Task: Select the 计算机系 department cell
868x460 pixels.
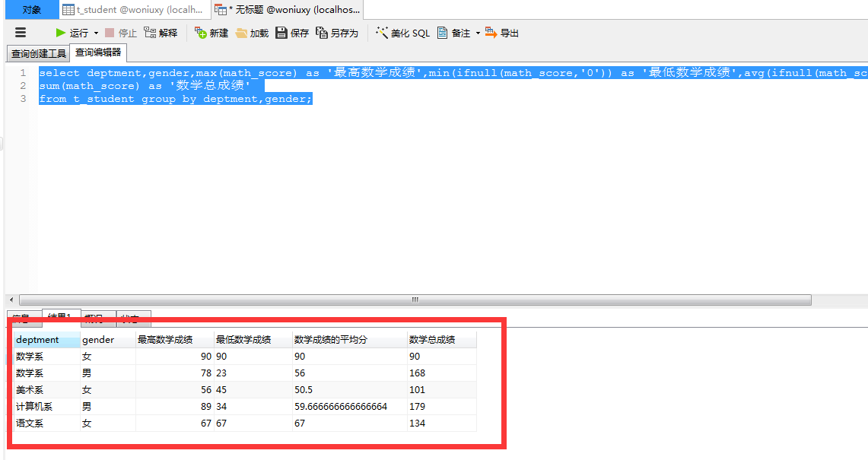Action: pos(47,406)
